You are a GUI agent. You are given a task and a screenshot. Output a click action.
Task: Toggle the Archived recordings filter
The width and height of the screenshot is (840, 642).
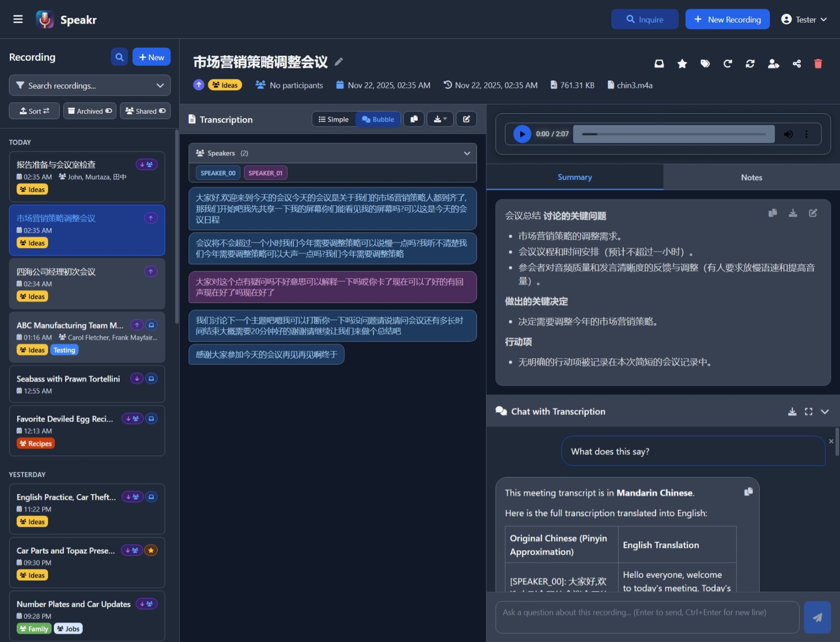pyautogui.click(x=90, y=111)
